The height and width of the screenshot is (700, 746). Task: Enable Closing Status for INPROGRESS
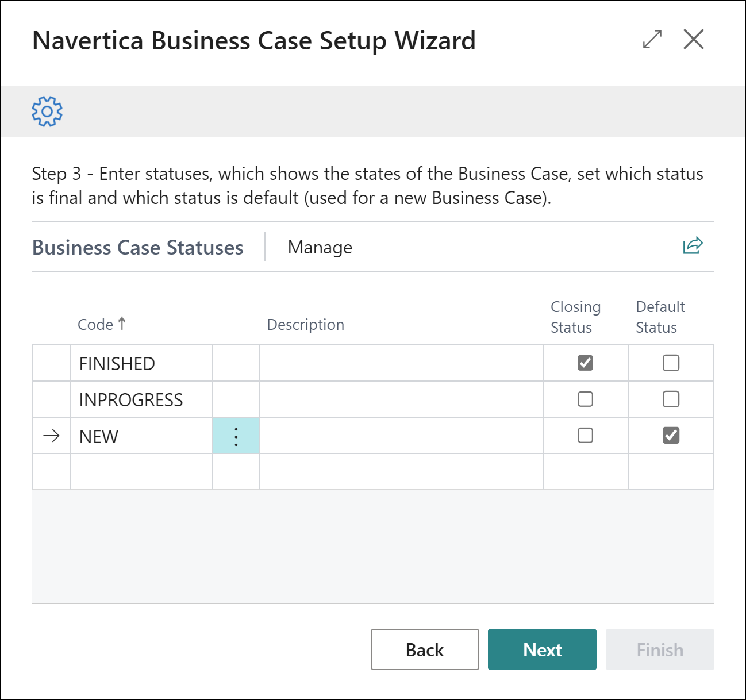[x=585, y=399]
